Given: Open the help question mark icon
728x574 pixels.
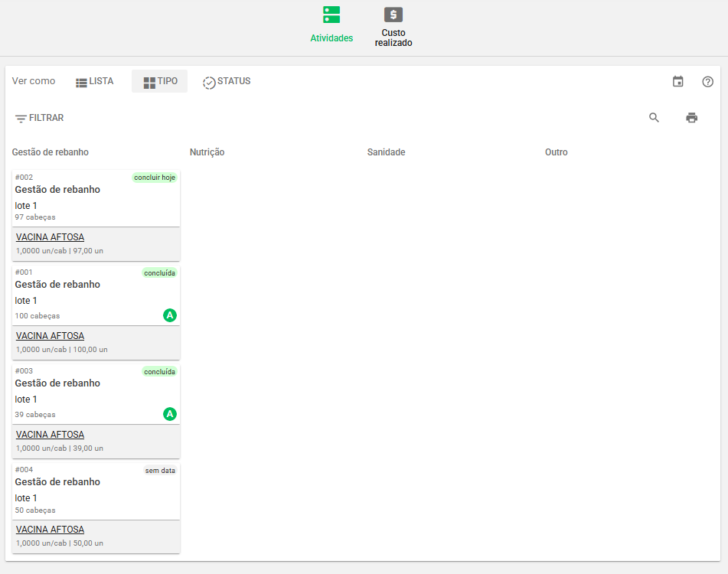Looking at the screenshot, I should (707, 82).
